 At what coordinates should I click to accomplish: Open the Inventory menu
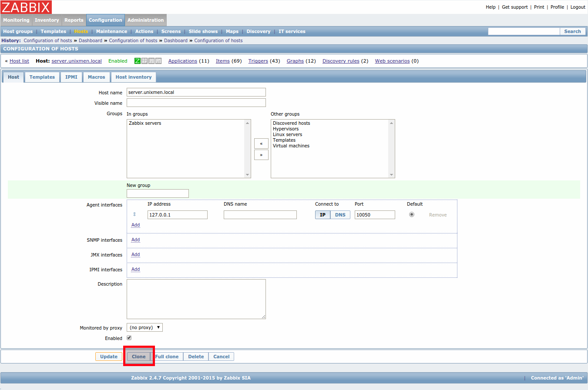coord(47,20)
